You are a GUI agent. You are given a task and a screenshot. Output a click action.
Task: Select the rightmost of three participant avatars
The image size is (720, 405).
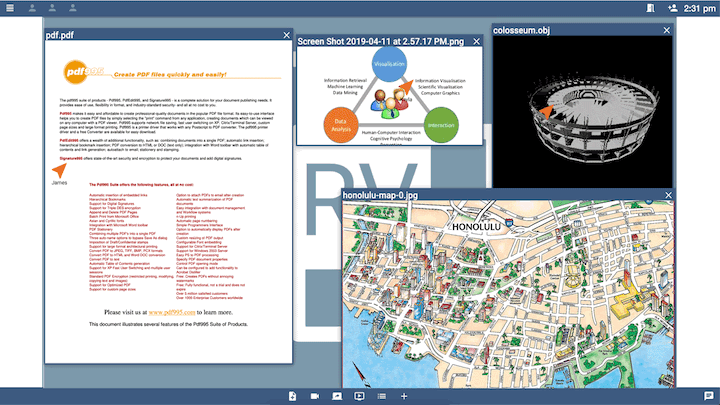(73, 8)
